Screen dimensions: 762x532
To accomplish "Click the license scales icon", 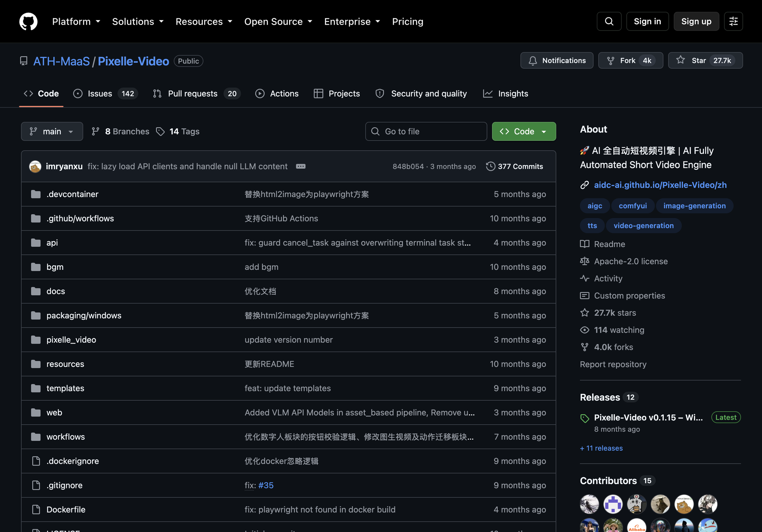I will (x=585, y=261).
